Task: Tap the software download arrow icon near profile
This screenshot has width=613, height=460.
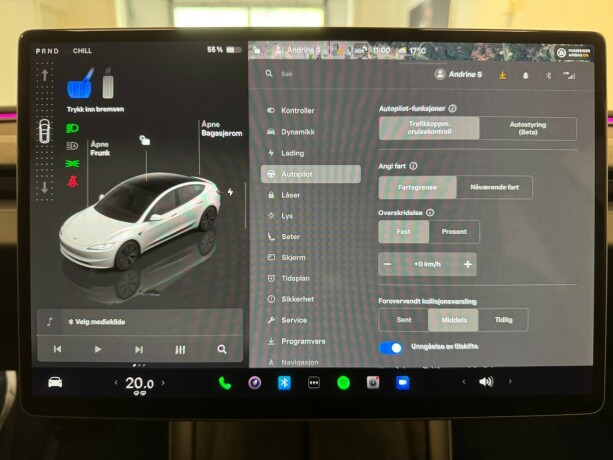Action: click(x=502, y=75)
